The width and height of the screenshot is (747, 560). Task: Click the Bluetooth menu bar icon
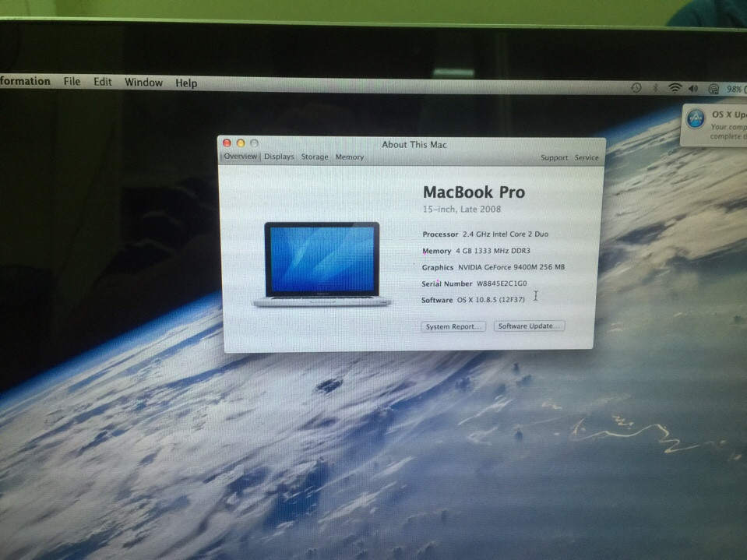[656, 88]
